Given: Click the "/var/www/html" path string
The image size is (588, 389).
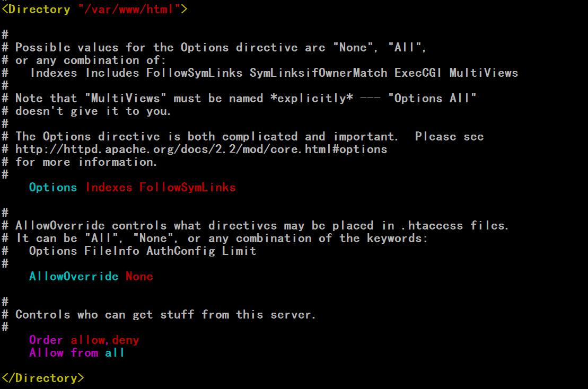Looking at the screenshot, I should pyautogui.click(x=129, y=9).
